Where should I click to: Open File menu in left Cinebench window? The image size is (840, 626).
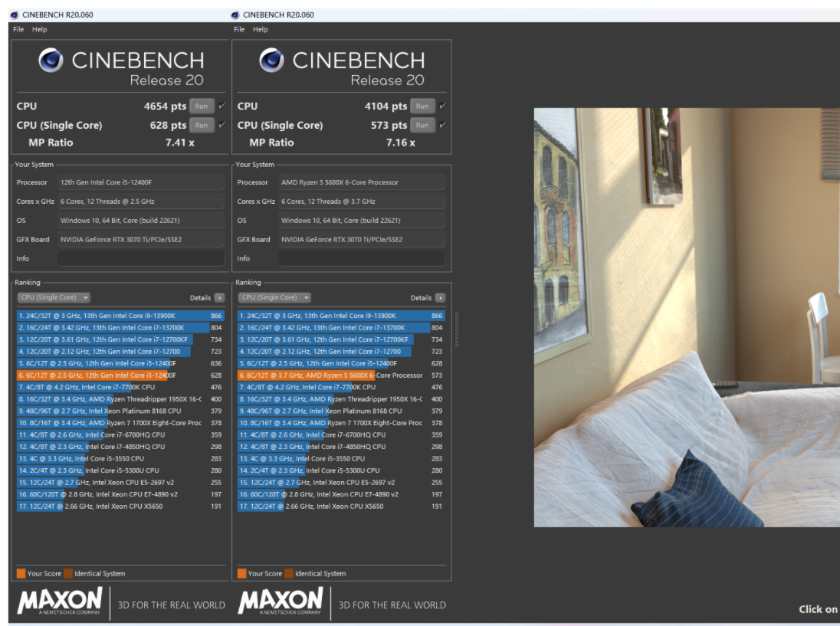tap(18, 29)
